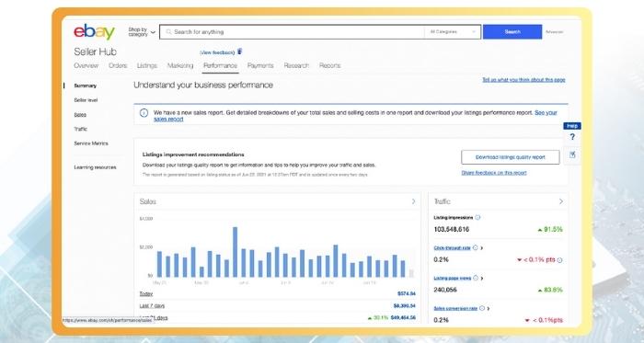
Task: Open the Reports tab
Action: tap(329, 65)
